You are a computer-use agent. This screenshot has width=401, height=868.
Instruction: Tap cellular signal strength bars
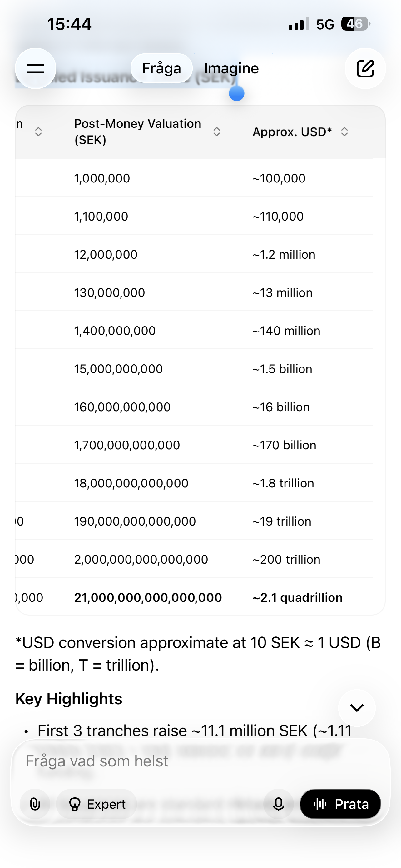299,24
